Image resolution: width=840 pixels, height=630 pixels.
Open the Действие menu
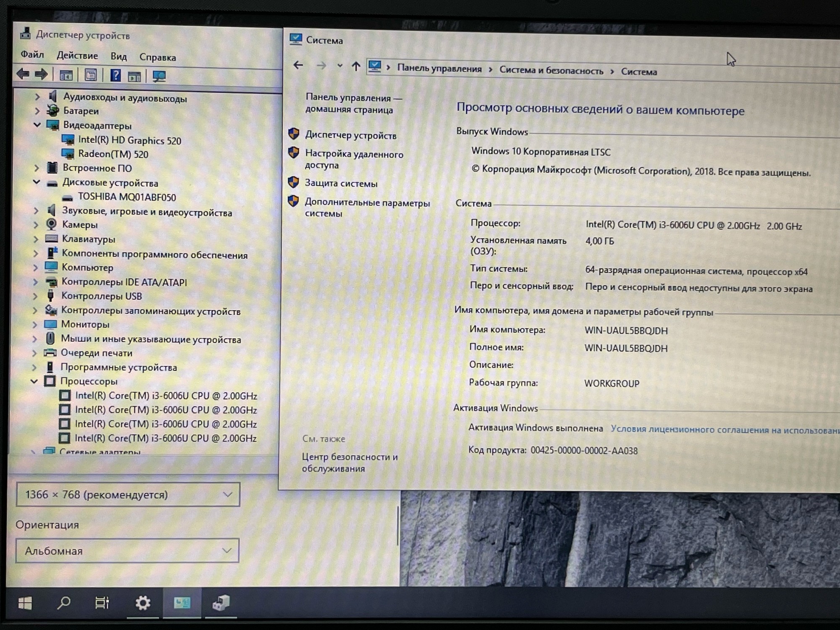tap(77, 55)
